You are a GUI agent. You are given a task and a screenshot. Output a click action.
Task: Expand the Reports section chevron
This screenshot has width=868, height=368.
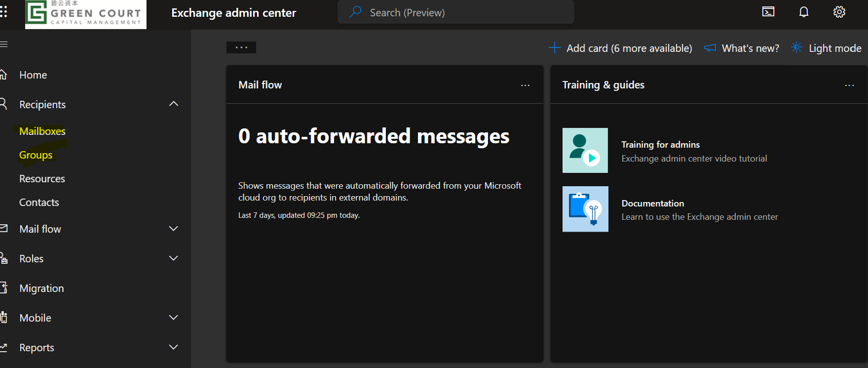pos(174,347)
